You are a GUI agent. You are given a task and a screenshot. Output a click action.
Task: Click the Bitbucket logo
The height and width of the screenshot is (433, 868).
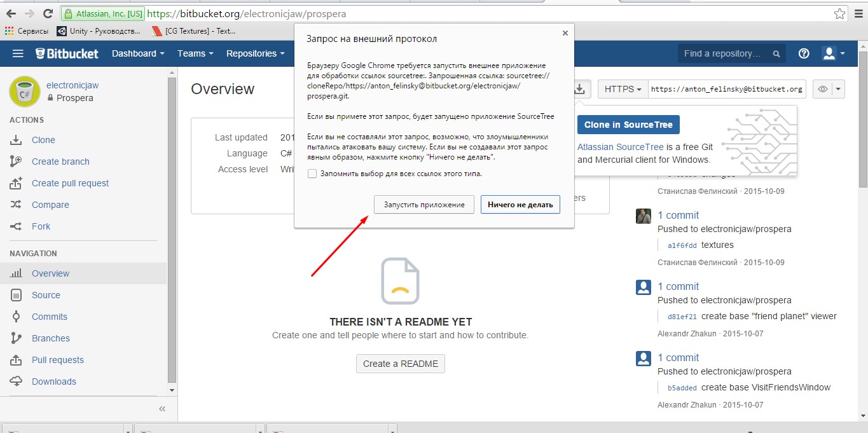[x=67, y=53]
